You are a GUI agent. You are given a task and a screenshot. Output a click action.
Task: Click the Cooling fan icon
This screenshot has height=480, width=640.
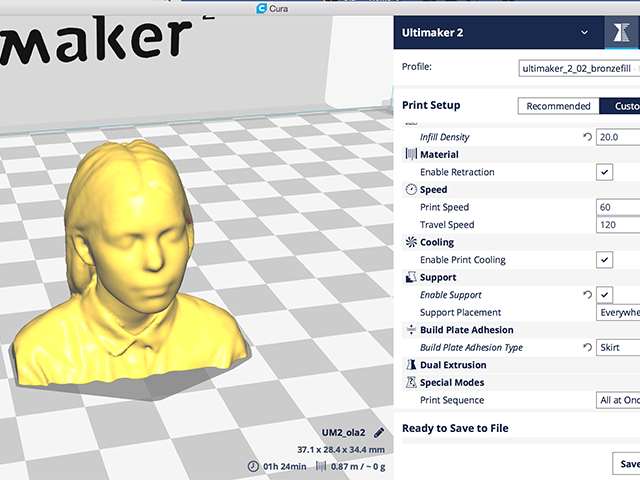pyautogui.click(x=411, y=242)
